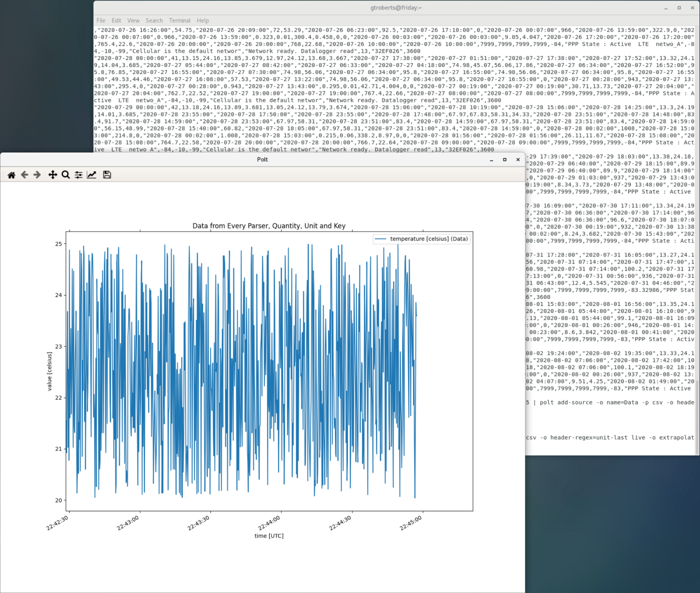Click the 22:44:00 x-axis tick label

(x=269, y=523)
